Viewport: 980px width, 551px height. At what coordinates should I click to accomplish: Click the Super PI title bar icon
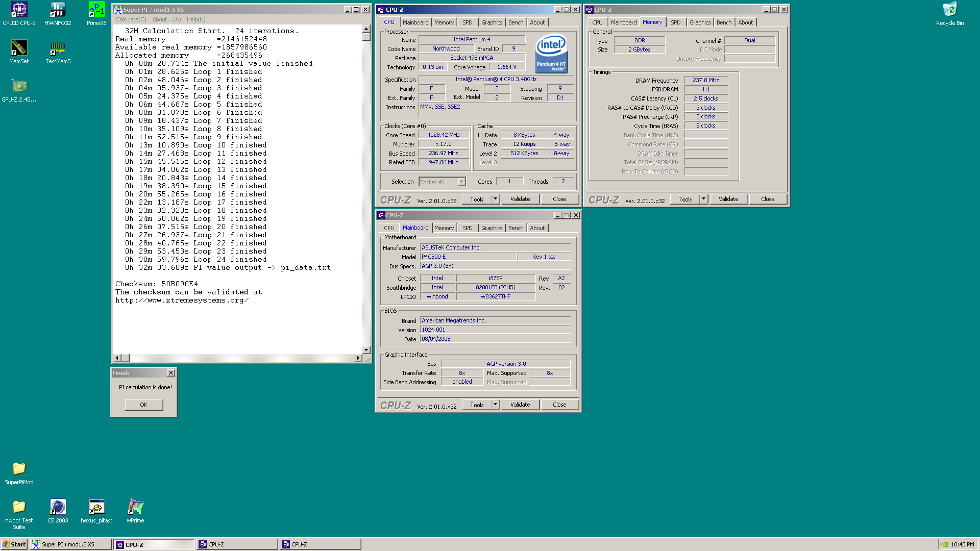tap(118, 10)
